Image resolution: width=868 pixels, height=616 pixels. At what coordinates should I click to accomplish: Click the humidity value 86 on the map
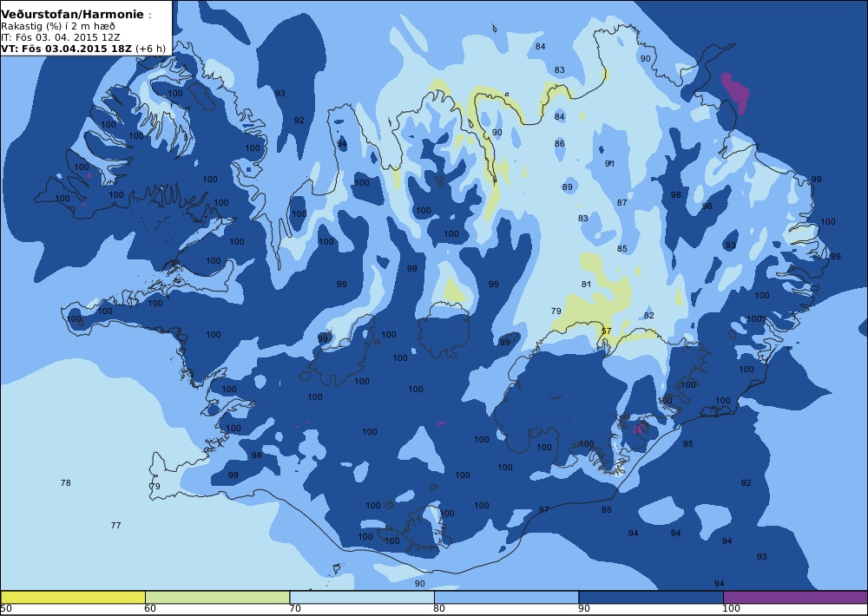pos(560,144)
